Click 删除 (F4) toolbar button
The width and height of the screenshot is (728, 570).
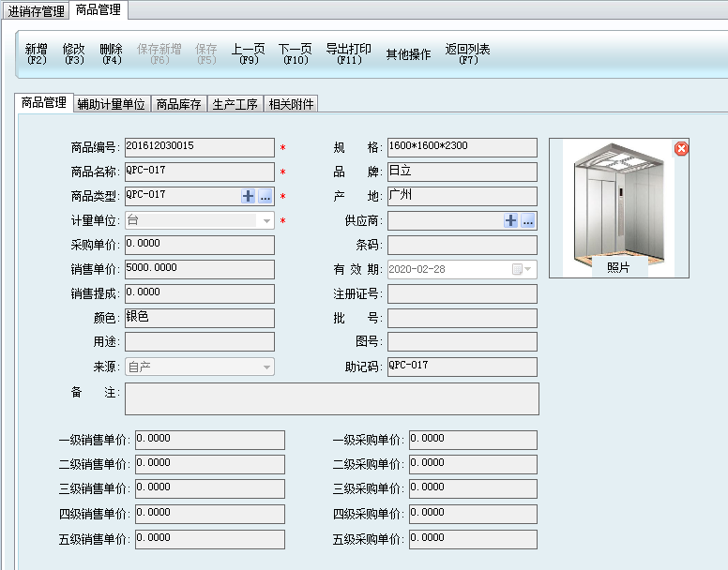112,53
